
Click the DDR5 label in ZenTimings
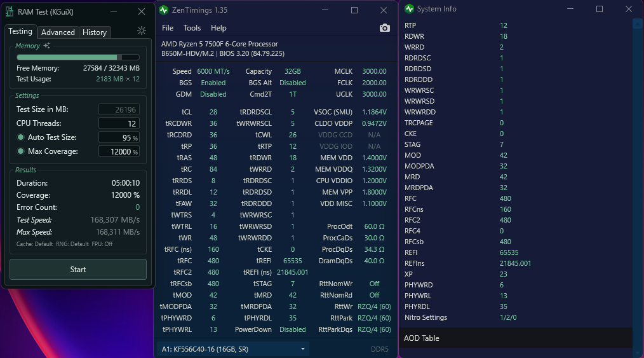[x=380, y=349]
